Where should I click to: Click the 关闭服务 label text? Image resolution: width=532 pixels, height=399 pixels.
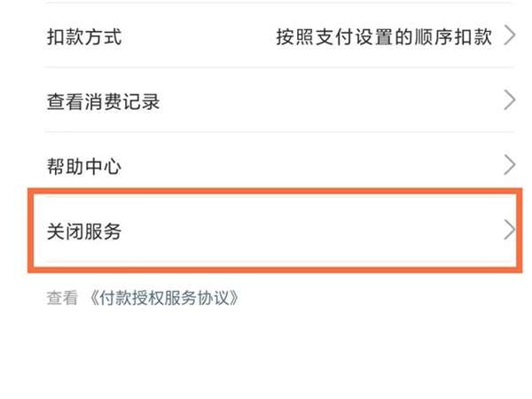coord(83,231)
